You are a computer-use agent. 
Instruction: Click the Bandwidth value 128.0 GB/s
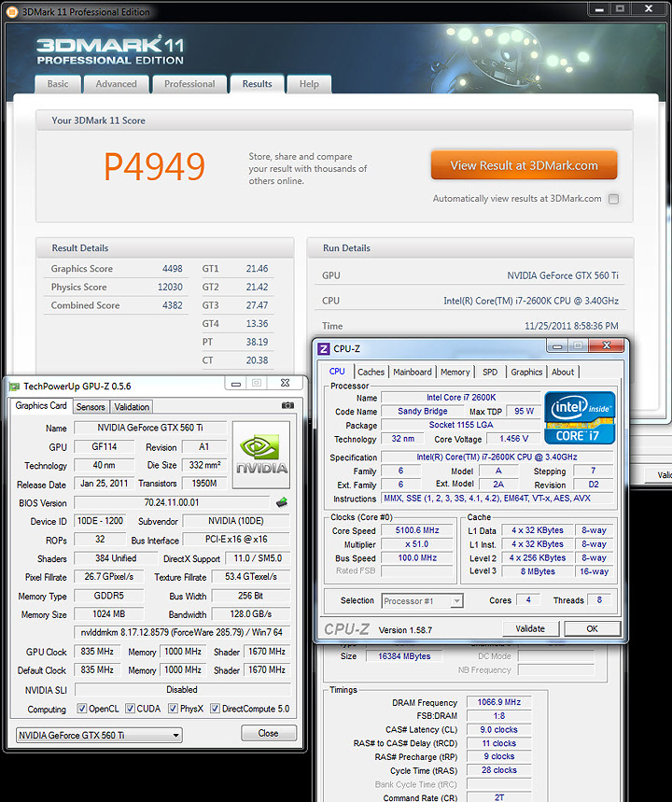(250, 613)
